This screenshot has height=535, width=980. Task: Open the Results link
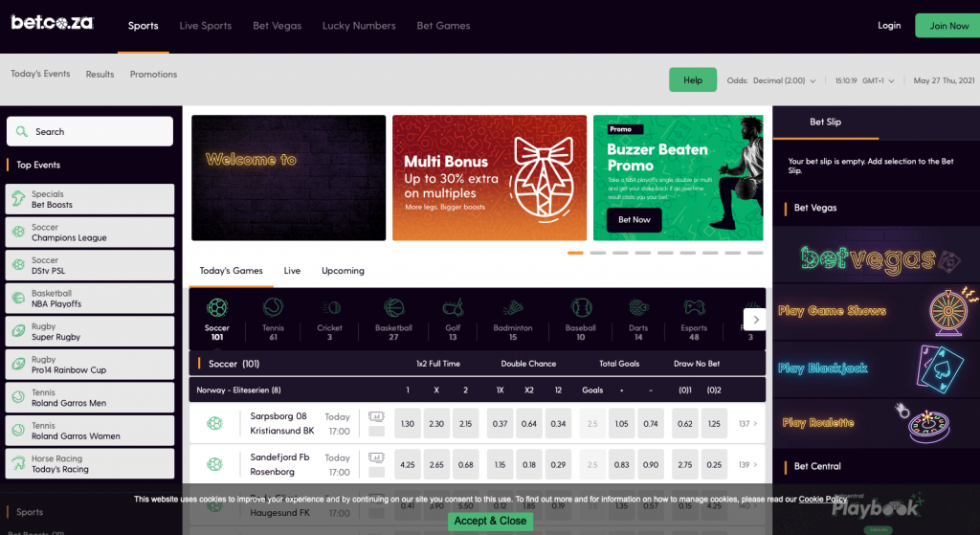[x=100, y=75]
